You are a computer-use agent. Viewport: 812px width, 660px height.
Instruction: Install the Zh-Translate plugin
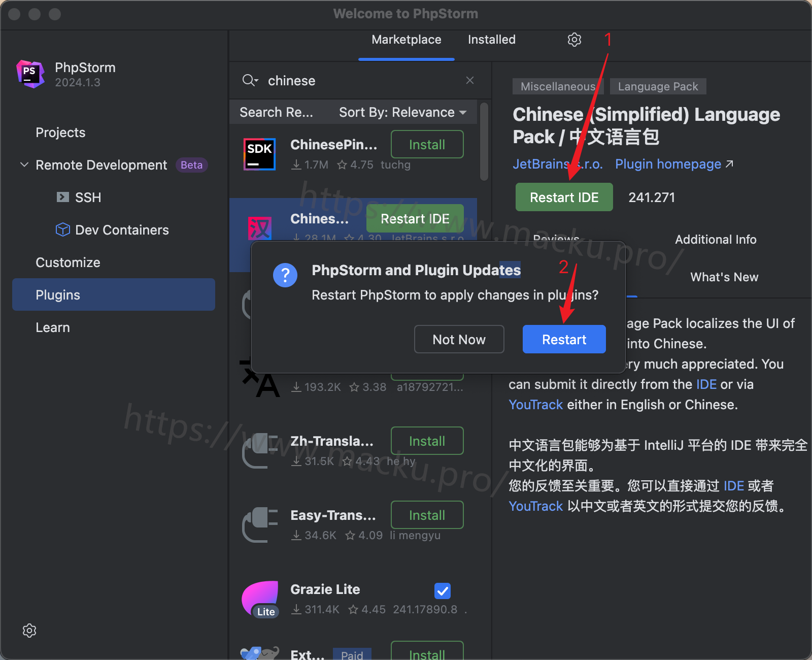tap(427, 441)
